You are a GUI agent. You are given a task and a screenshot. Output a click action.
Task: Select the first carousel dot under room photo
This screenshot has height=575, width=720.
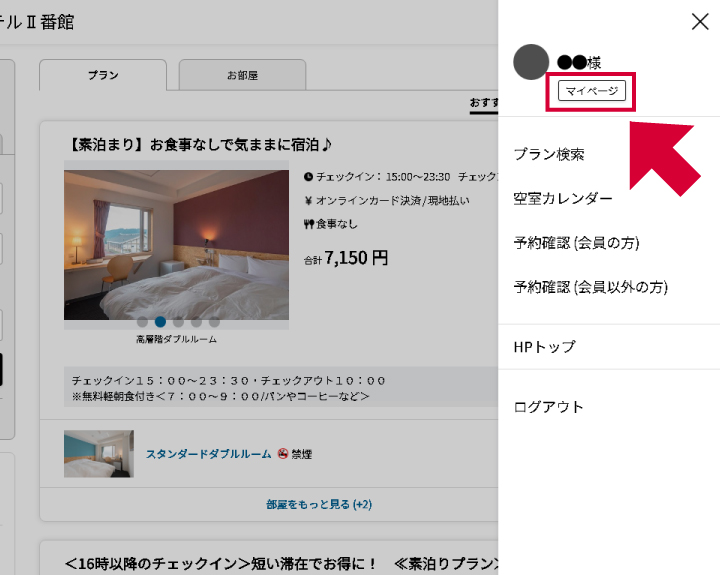(142, 322)
